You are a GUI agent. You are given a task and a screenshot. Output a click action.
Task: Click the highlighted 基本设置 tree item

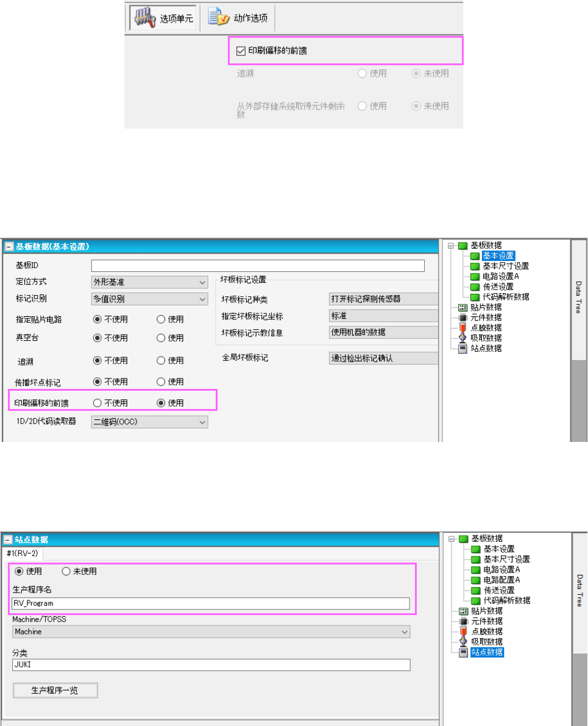click(x=498, y=255)
